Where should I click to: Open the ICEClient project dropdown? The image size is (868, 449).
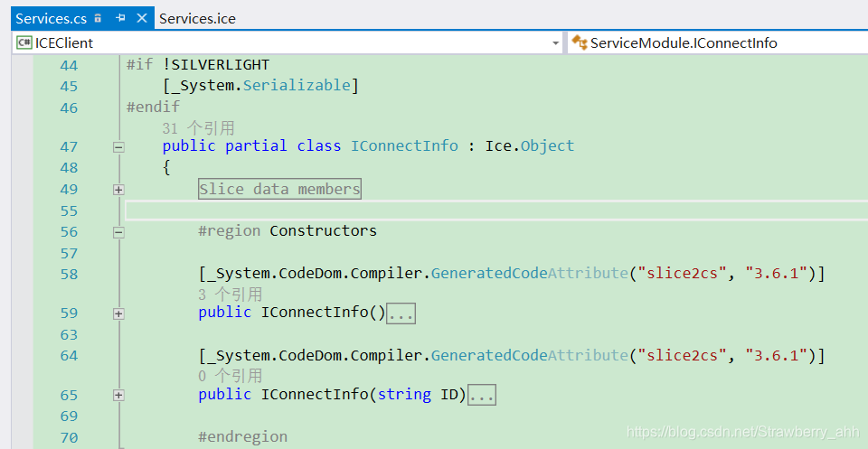pyautogui.click(x=556, y=43)
